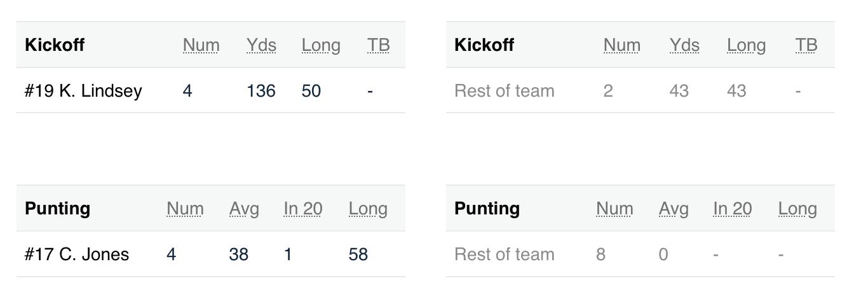Click Avg header in C. Jones' punting table
Viewport: 868px width, 299px height.
pos(244,209)
